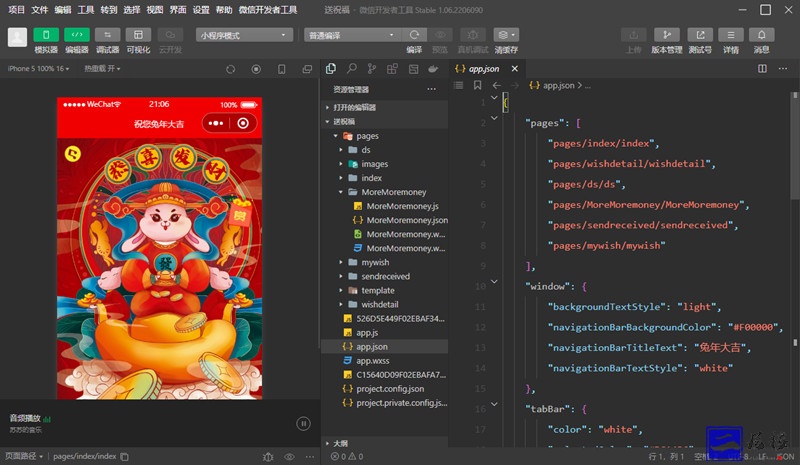
Task: Fold the "window" block in the editor
Action: (494, 282)
